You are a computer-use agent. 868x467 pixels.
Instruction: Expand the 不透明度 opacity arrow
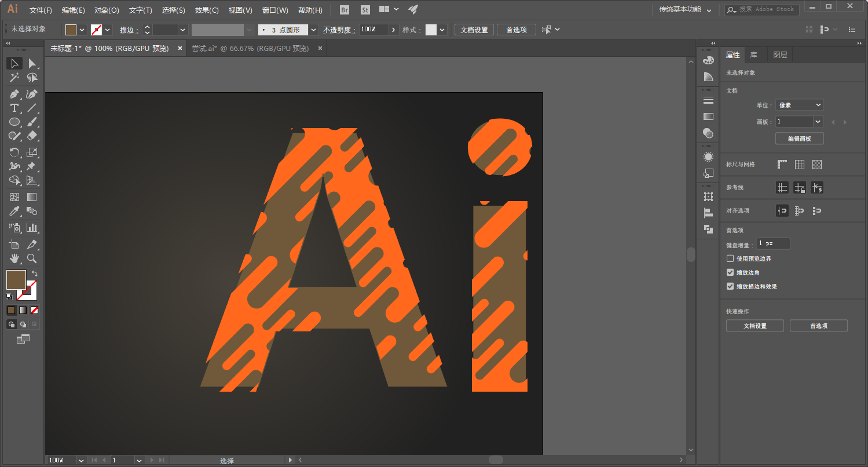click(394, 30)
